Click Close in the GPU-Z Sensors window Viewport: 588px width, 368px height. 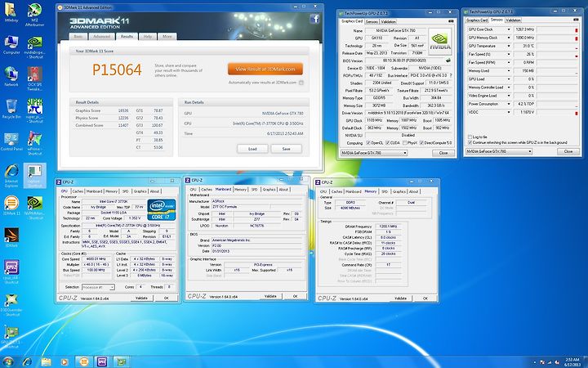(x=568, y=151)
